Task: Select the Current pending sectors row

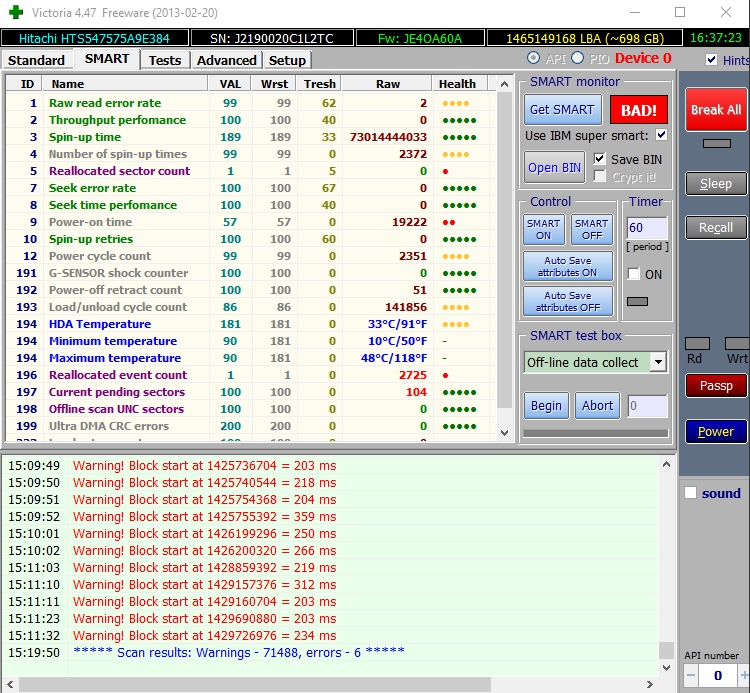Action: [249, 392]
